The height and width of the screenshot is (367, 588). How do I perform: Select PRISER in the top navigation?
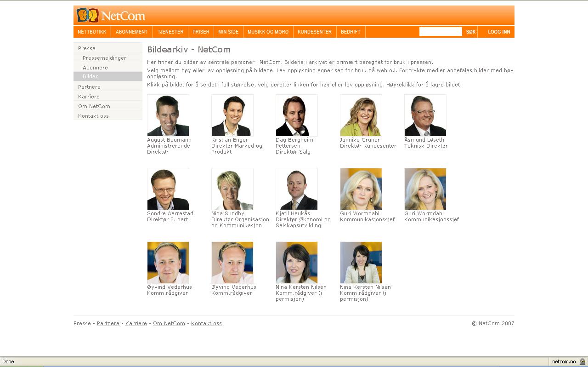click(x=201, y=32)
